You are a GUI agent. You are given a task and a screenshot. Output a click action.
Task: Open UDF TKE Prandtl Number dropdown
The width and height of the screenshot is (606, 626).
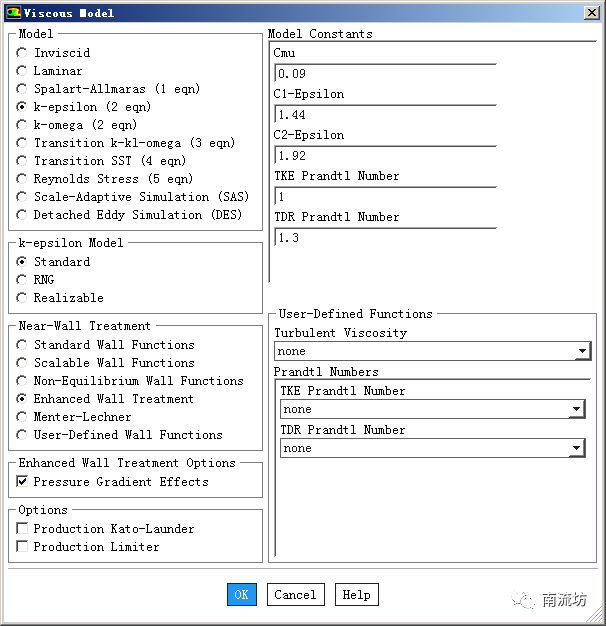tap(433, 409)
